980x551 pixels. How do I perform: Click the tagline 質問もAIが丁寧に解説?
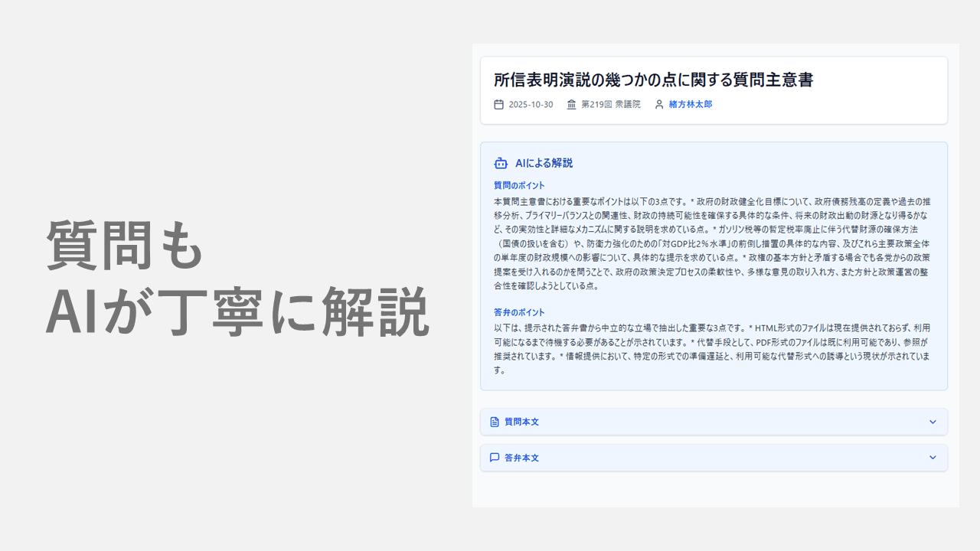pyautogui.click(x=237, y=275)
